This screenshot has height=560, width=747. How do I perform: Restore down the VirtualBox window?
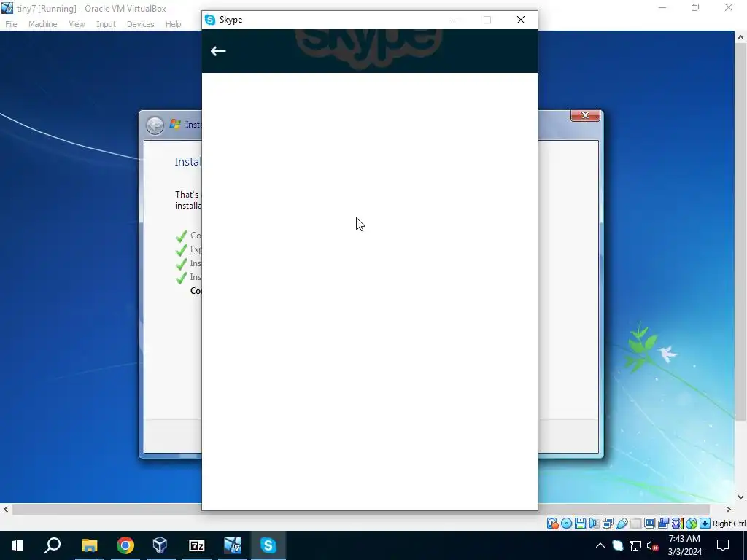pos(695,7)
